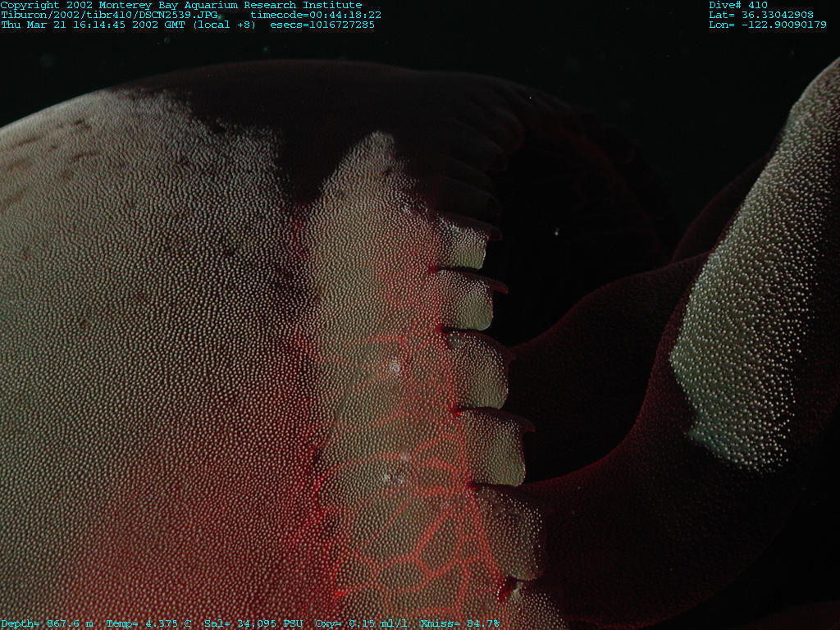The width and height of the screenshot is (840, 630).
Task: Select the Lat= 36.33042908 reading
Action: click(x=761, y=15)
